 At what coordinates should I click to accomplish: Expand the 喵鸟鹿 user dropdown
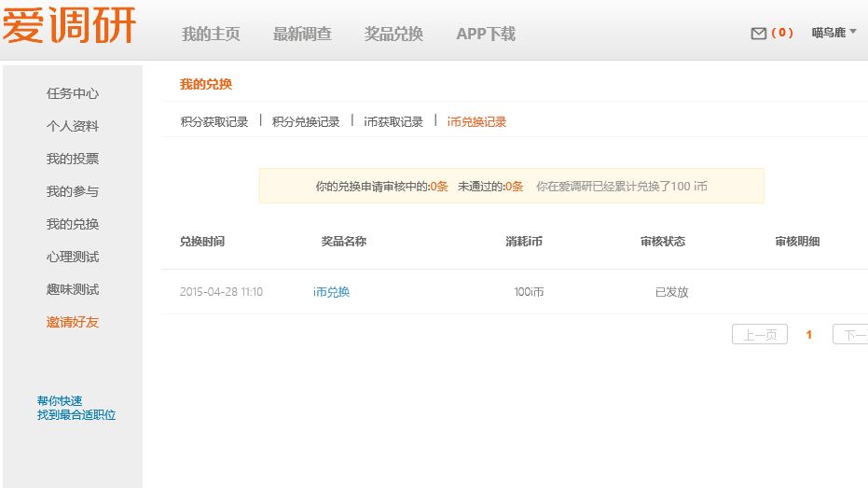click(x=834, y=33)
